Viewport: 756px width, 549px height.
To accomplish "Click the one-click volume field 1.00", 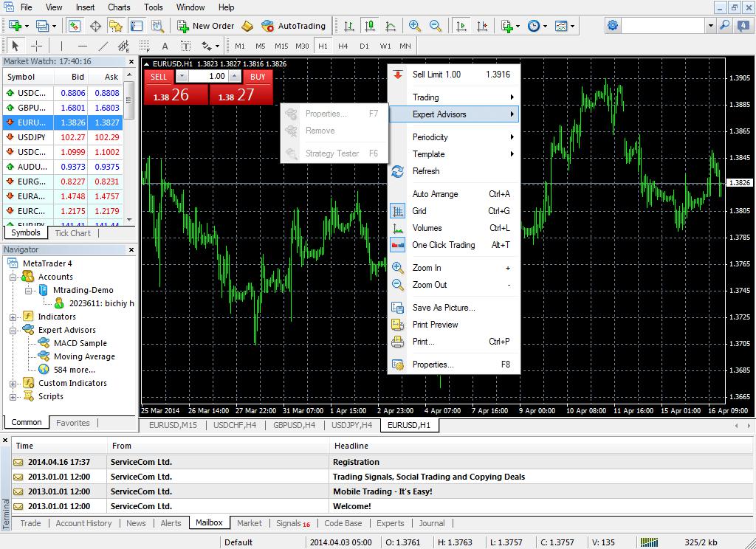I will tap(208, 76).
